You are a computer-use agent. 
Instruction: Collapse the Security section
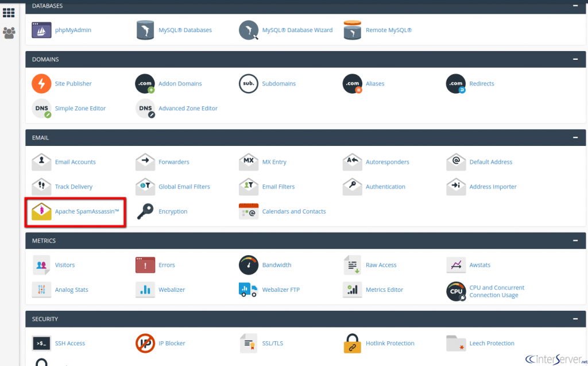pos(575,319)
